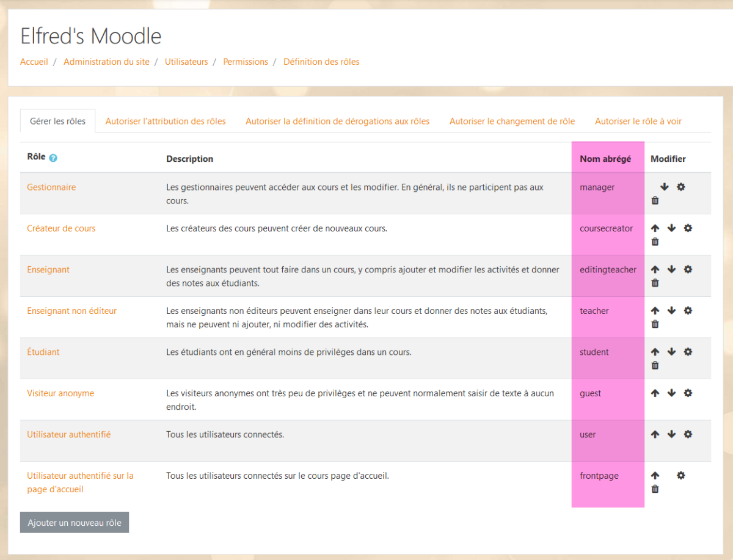Image resolution: width=733 pixels, height=560 pixels.
Task: Move the Gestionnaire role down
Action: [x=665, y=187]
